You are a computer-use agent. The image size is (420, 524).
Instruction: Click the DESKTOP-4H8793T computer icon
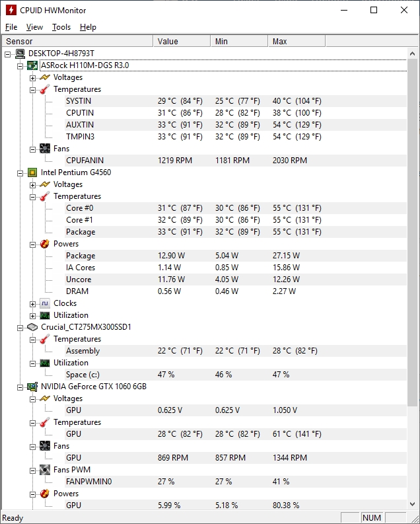(x=20, y=54)
